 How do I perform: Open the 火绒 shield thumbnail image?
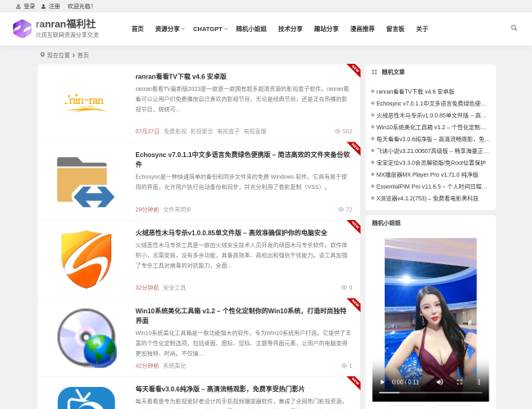point(86,259)
